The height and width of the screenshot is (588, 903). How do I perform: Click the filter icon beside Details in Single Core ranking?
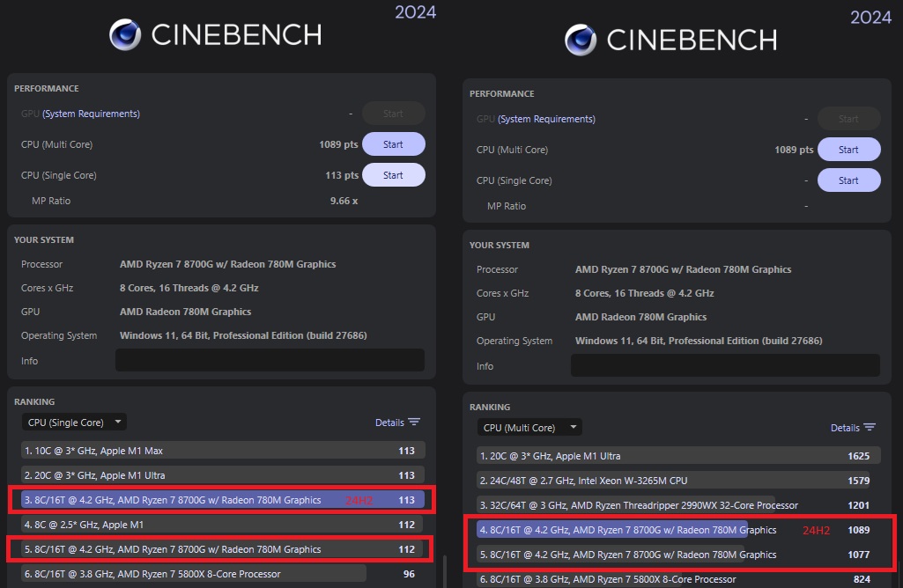click(x=414, y=422)
